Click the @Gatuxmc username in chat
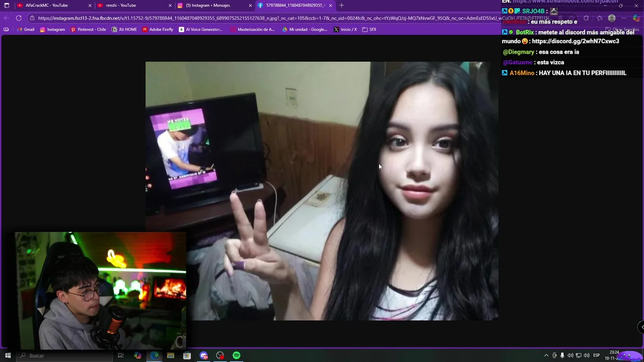Image resolution: width=644 pixels, height=362 pixels. (x=517, y=62)
